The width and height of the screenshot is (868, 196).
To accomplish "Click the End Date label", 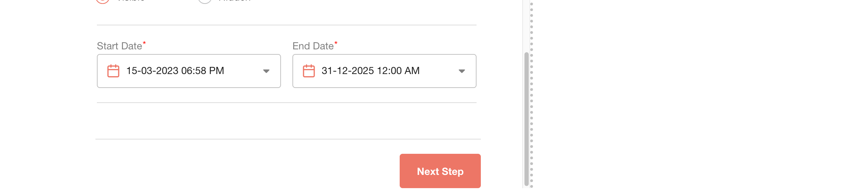I will pos(313,46).
